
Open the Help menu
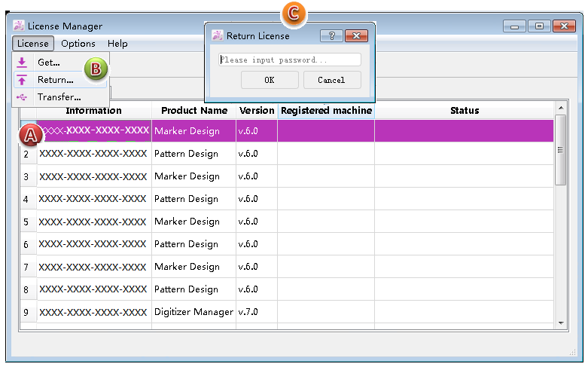117,44
